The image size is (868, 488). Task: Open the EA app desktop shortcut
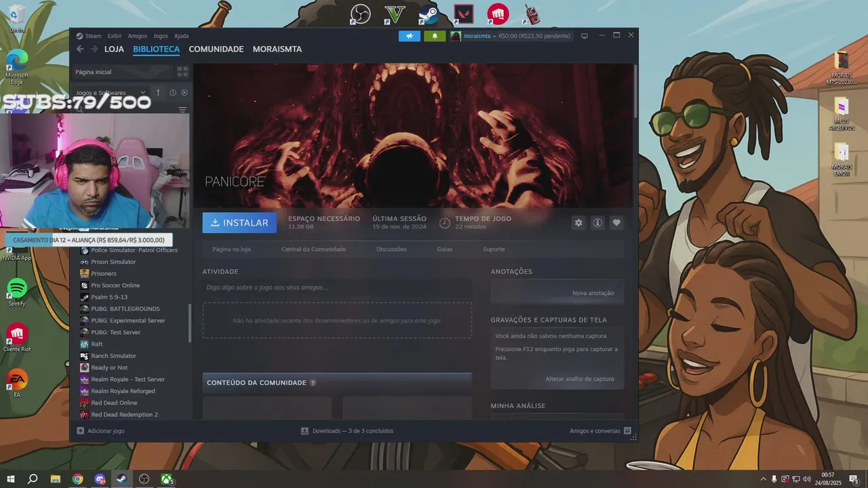(17, 383)
